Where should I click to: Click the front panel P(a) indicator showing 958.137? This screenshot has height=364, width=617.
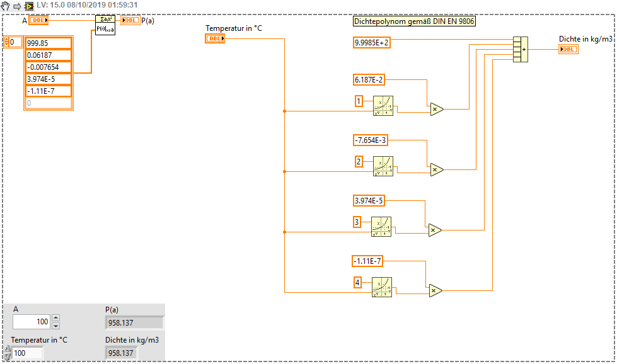click(x=134, y=322)
